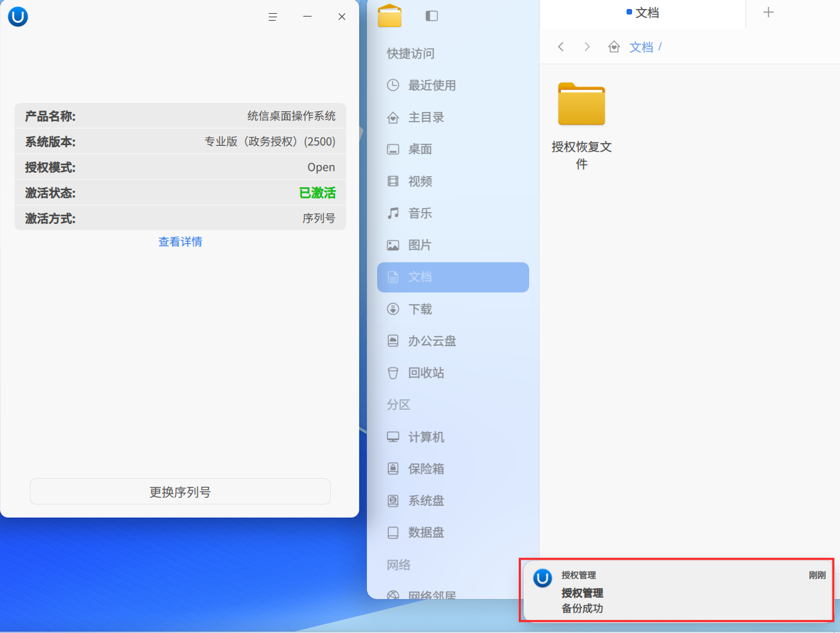Click the 刚刚 timestamp in the notification
840x633 pixels.
817,575
